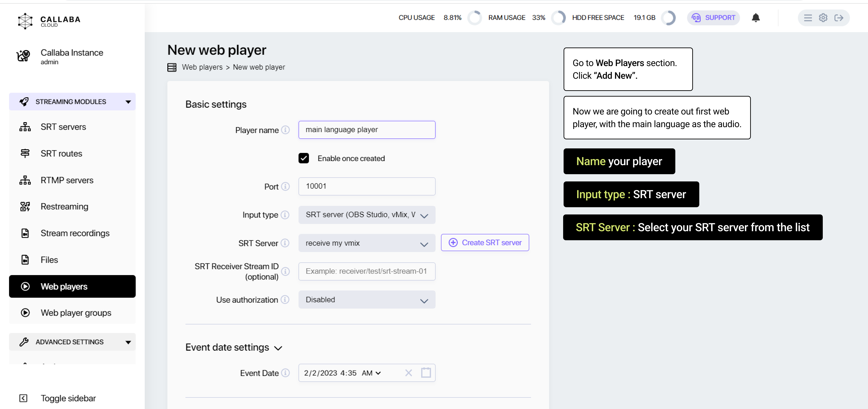This screenshot has width=868, height=409.
Task: Open Web player groups menu item
Action: point(76,313)
